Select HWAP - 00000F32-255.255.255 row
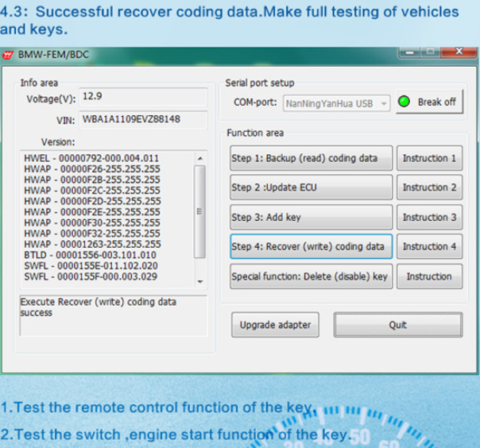480x448 pixels. 92,234
